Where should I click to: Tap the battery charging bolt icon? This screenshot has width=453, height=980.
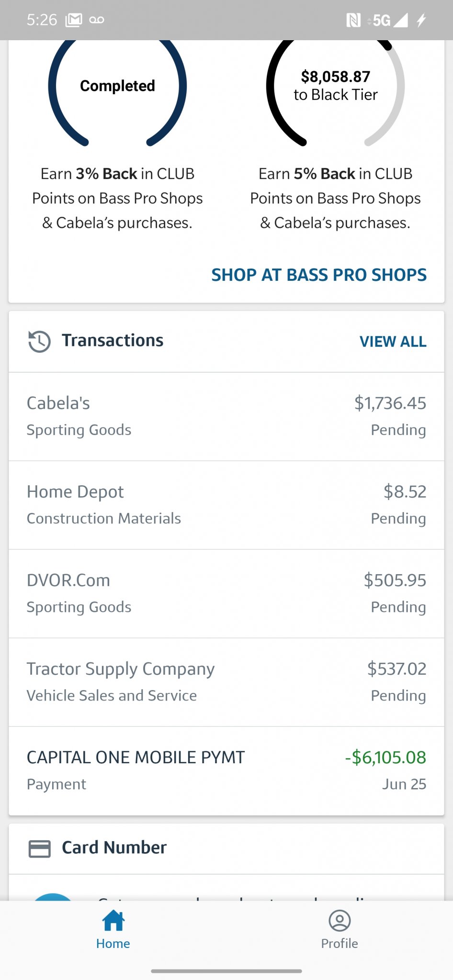coord(421,20)
